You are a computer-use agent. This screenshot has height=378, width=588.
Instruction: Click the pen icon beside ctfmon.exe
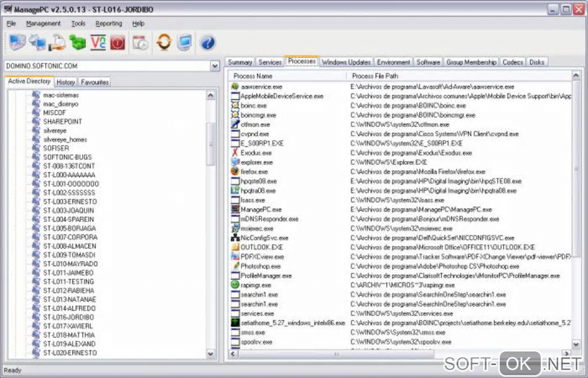(x=235, y=124)
